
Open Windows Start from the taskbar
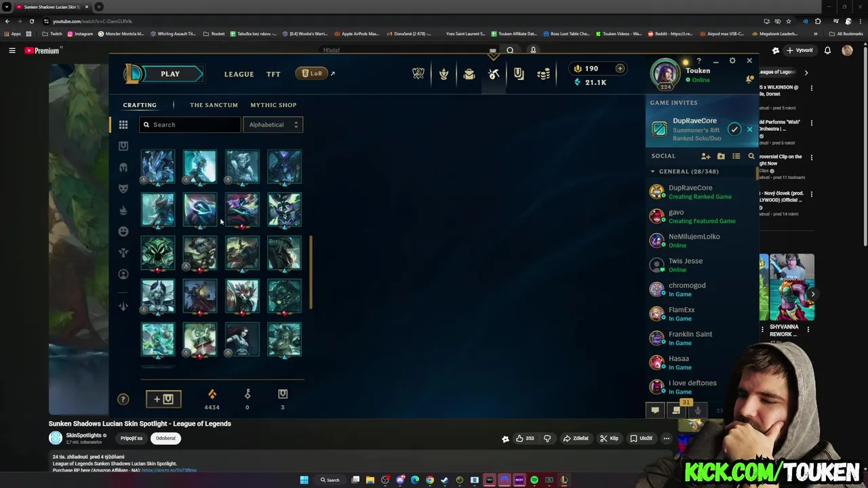click(x=304, y=480)
